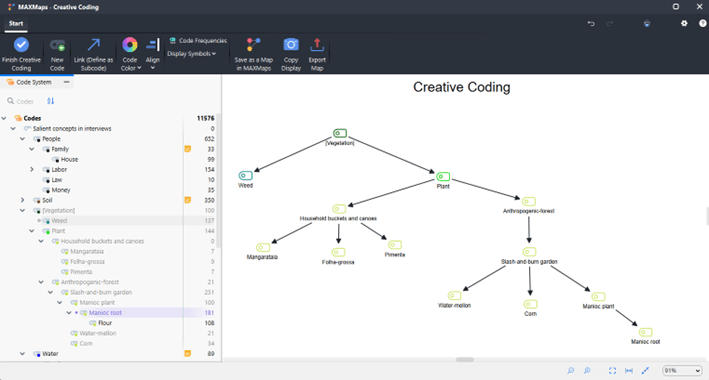Click Save as a Map in MAXMaps
Viewport: 709px width, 380px height.
253,55
